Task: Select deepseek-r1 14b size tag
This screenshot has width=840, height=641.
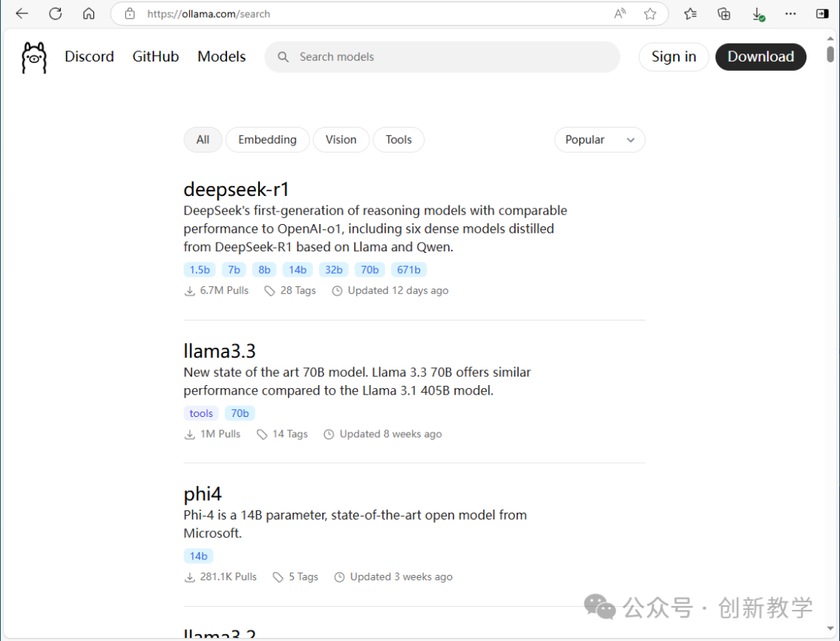Action: click(298, 270)
